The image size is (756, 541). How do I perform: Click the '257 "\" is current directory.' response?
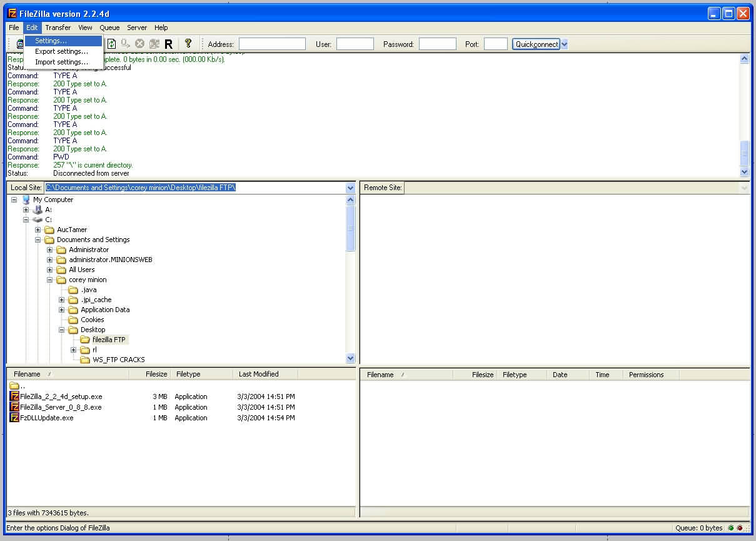(93, 165)
